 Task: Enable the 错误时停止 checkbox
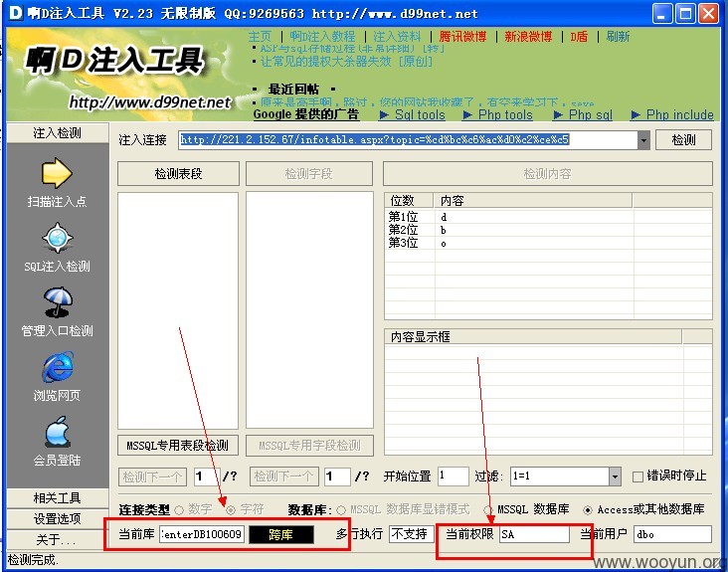(x=637, y=477)
